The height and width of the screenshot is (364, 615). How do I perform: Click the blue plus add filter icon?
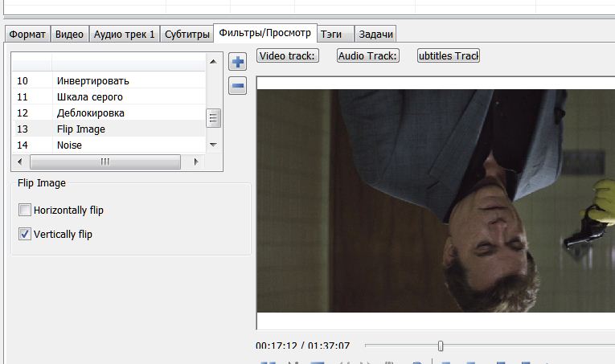(x=238, y=63)
